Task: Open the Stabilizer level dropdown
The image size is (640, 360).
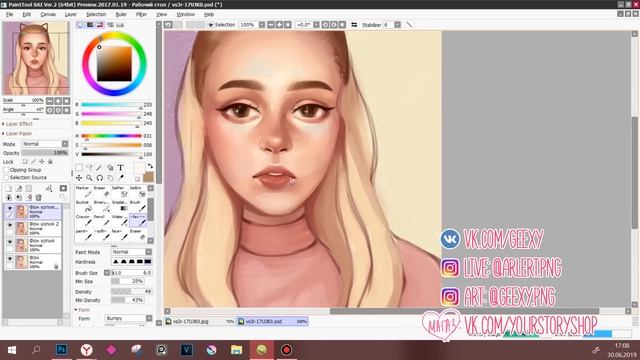Action: tap(397, 25)
